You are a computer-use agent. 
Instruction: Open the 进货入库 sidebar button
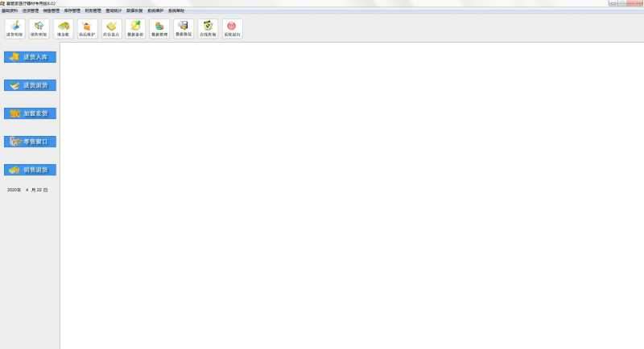coord(31,57)
